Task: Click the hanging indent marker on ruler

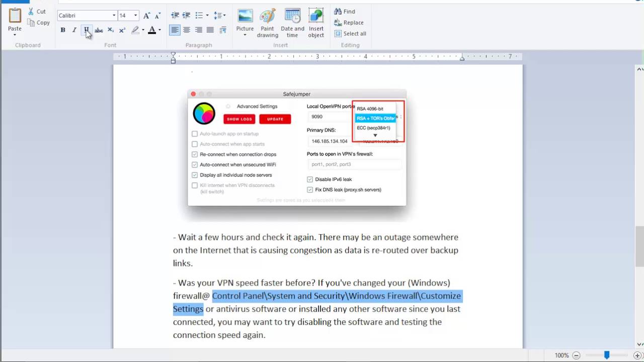Action: click(173, 58)
